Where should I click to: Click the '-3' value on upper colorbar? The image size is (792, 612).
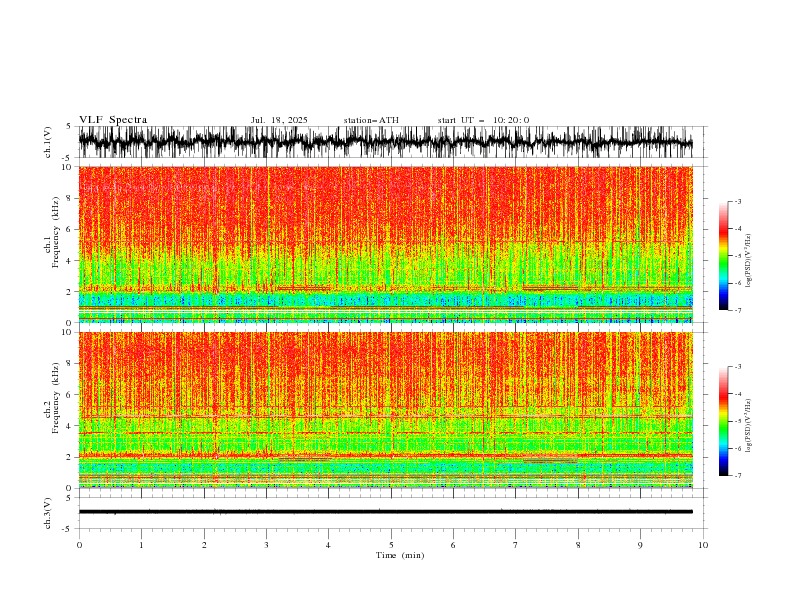[737, 201]
